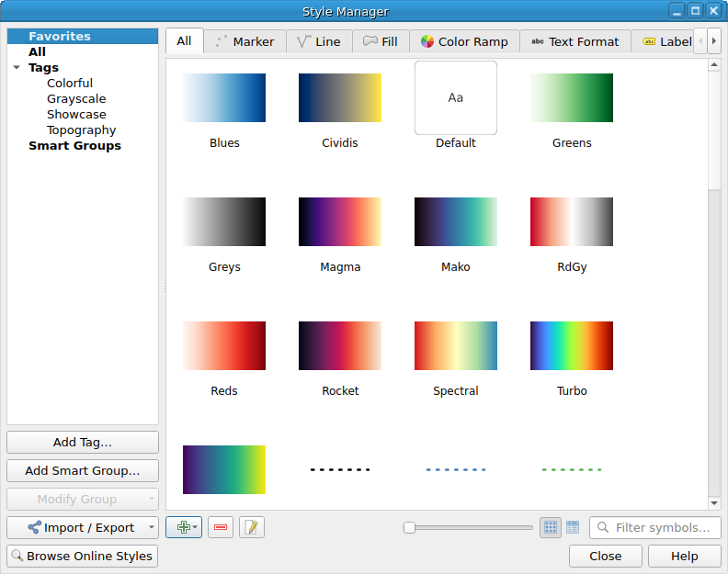728x574 pixels.
Task: Open Browse Online Styles
Action: pos(83,556)
